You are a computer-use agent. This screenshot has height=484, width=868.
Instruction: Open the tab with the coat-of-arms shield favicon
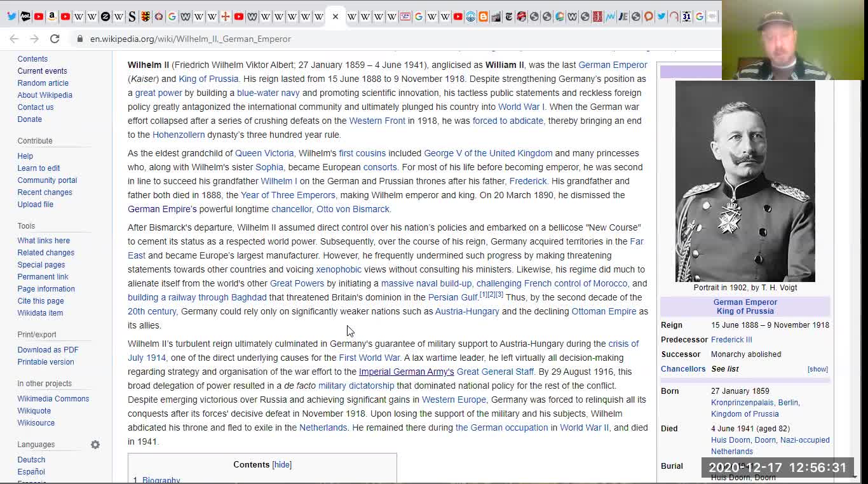click(x=146, y=17)
